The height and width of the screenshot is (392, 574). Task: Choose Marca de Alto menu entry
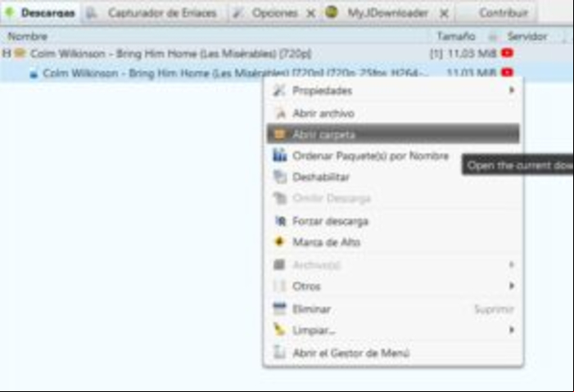pos(394,242)
